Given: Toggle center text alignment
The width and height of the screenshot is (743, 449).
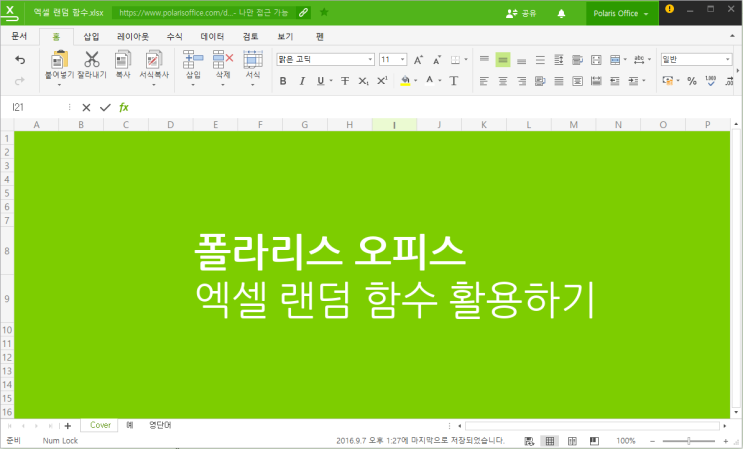Looking at the screenshot, I should (503, 81).
